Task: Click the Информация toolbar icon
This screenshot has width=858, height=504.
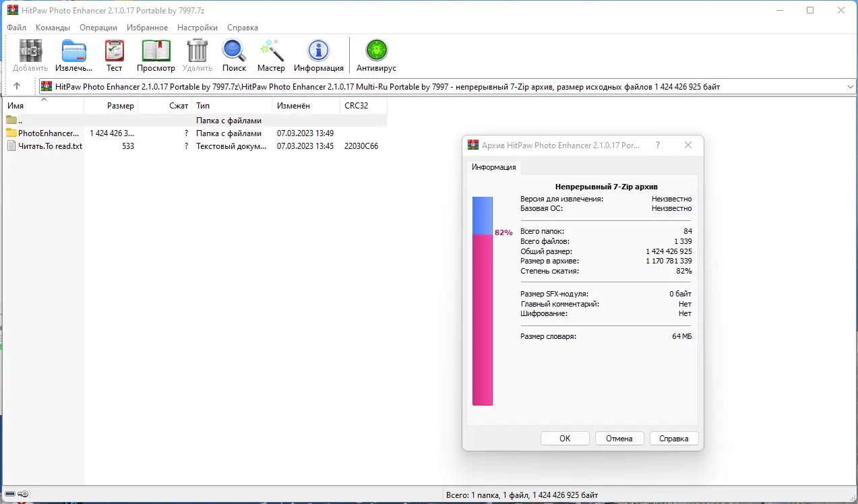Action: coord(318,51)
